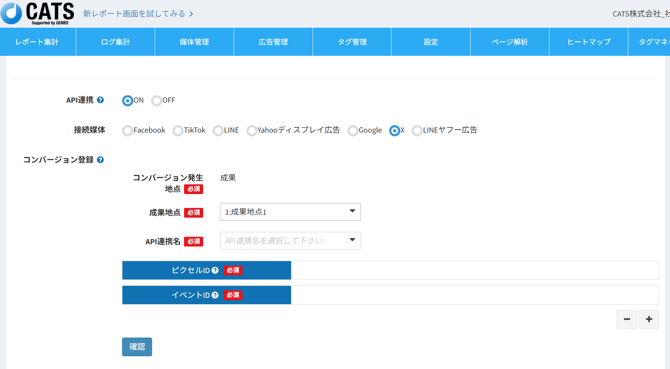Set API連携 to OFF
670x369 pixels.
click(156, 100)
